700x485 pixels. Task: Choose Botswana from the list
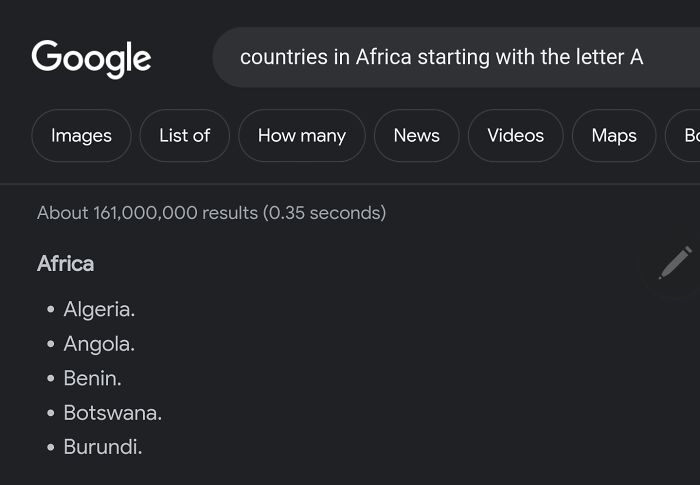[112, 413]
